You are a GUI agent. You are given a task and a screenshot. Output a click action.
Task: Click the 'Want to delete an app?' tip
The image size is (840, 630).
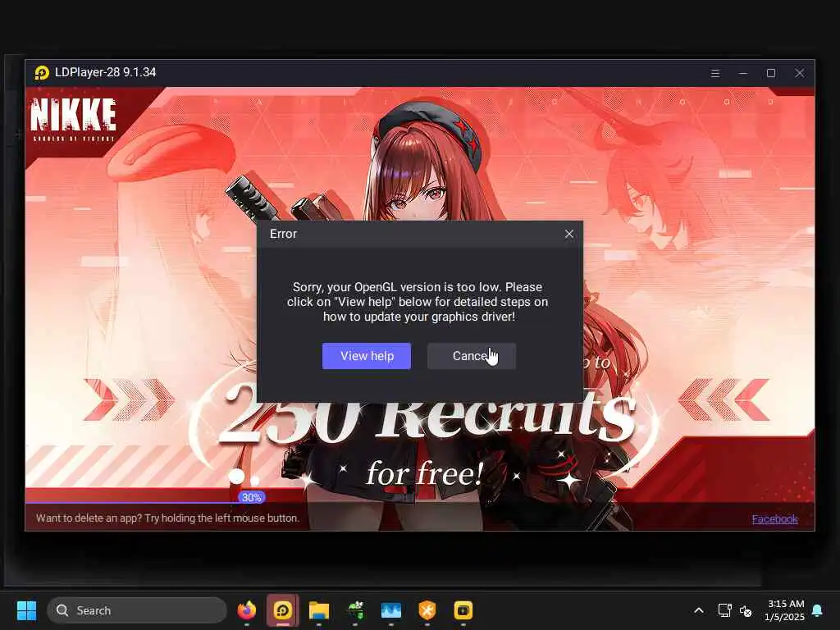tap(167, 518)
